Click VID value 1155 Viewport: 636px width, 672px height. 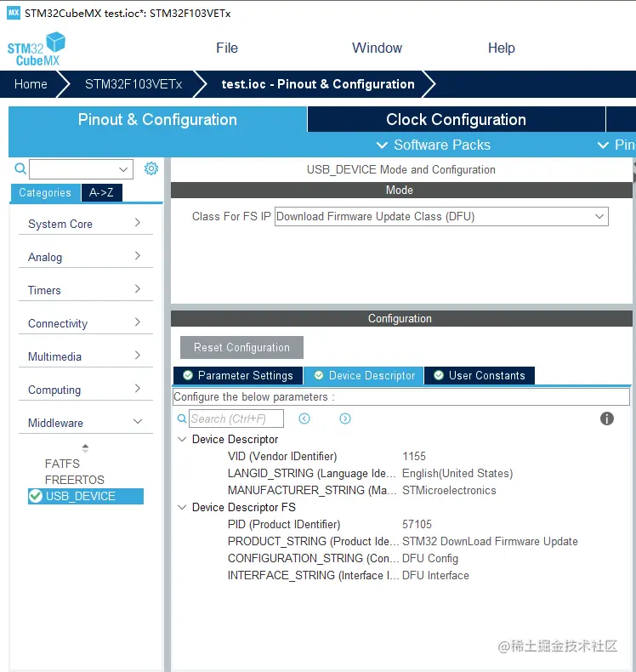414,457
